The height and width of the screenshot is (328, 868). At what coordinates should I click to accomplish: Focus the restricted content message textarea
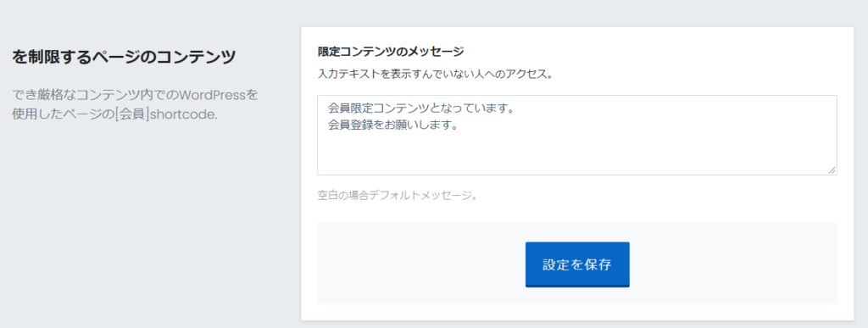point(576,135)
